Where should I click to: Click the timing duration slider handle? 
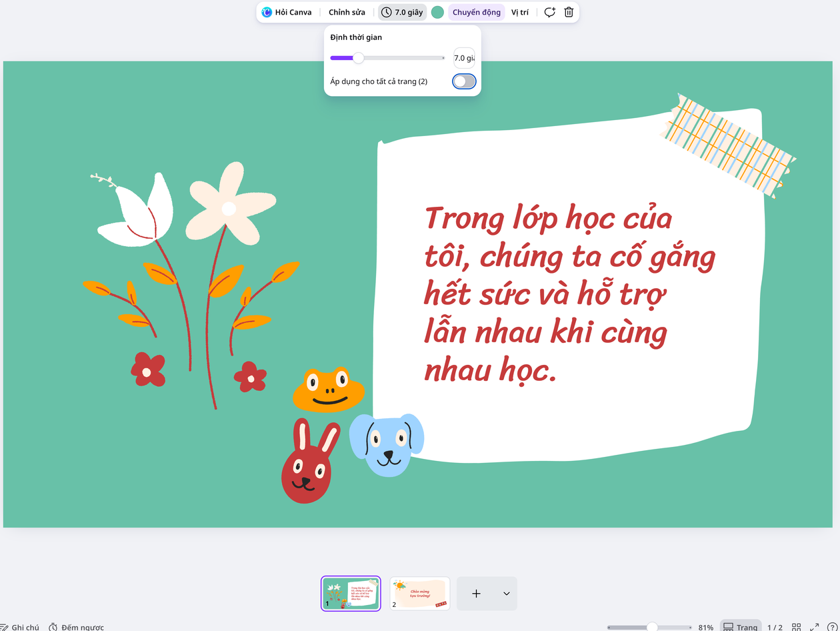point(358,58)
